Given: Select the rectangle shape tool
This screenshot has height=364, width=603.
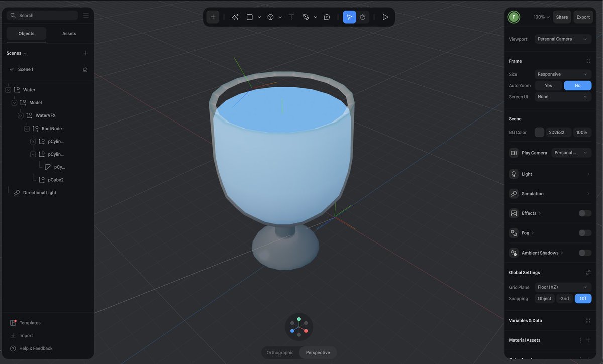Looking at the screenshot, I should [249, 17].
